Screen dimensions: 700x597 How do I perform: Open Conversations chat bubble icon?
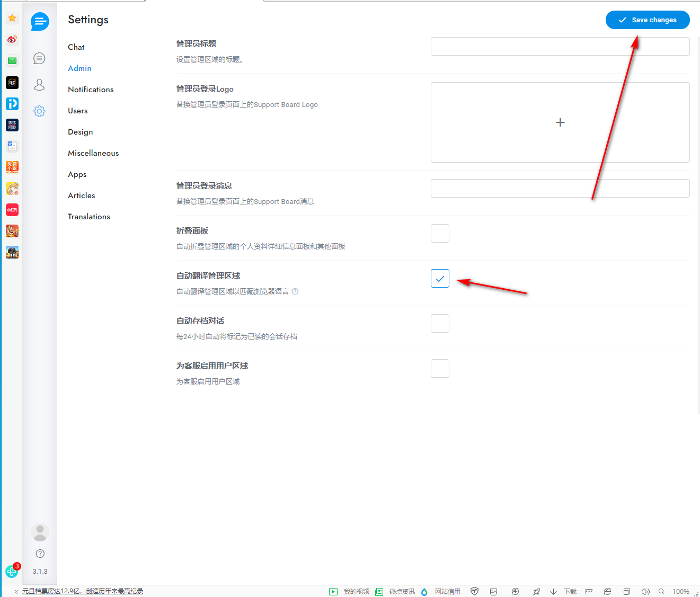point(39,58)
